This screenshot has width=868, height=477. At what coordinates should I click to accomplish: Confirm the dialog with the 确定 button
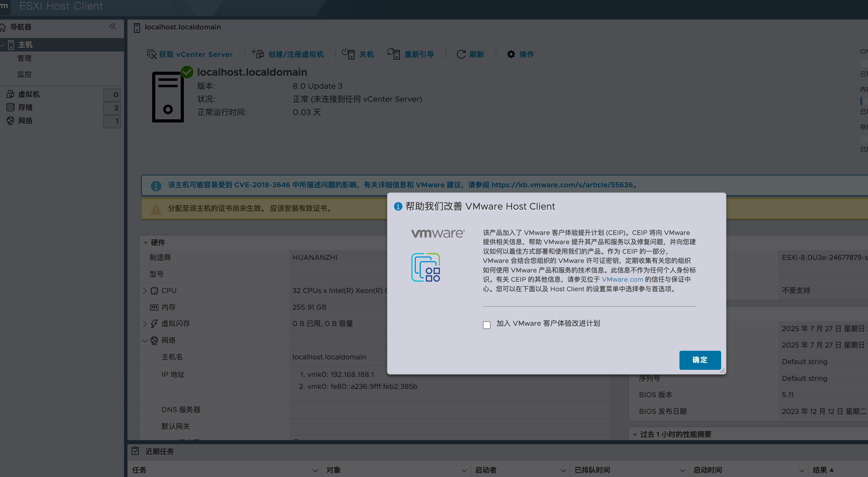pos(700,360)
